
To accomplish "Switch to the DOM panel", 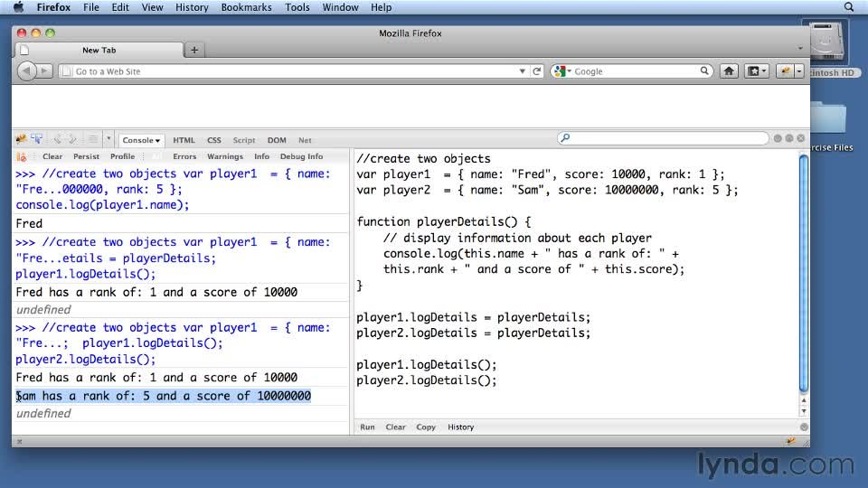I will pos(277,140).
